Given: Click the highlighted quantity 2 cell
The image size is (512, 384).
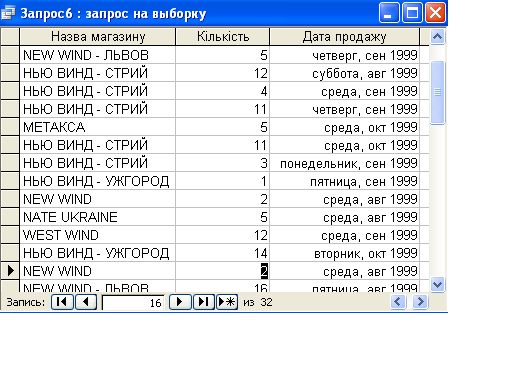Looking at the screenshot, I should click(x=223, y=271).
